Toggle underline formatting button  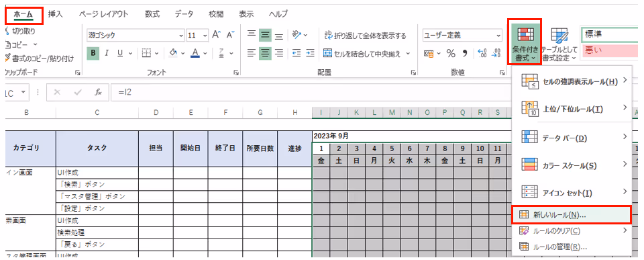tap(120, 53)
